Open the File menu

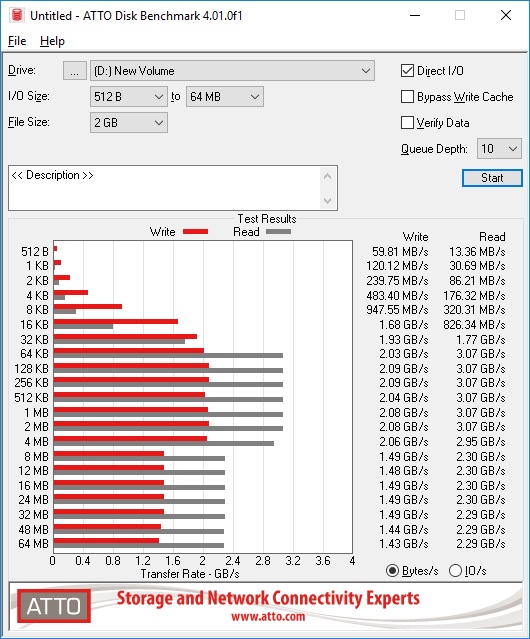[17, 41]
